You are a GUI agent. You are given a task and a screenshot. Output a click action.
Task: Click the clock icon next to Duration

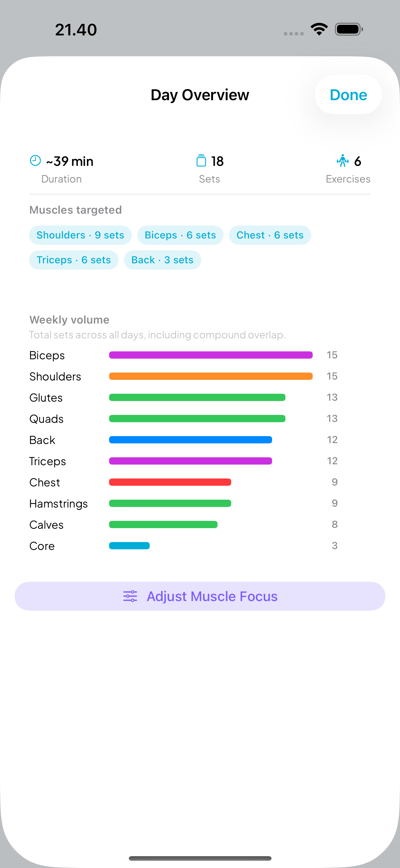35,161
